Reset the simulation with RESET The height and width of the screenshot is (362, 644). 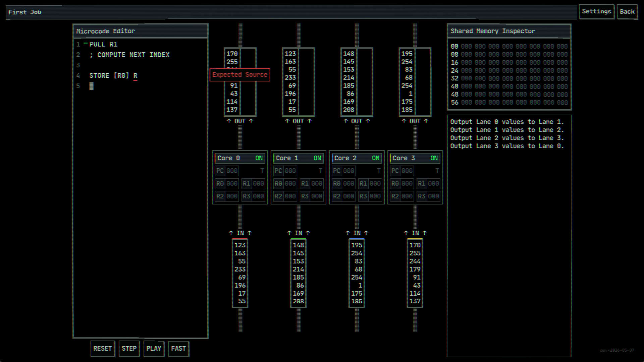pos(103,349)
